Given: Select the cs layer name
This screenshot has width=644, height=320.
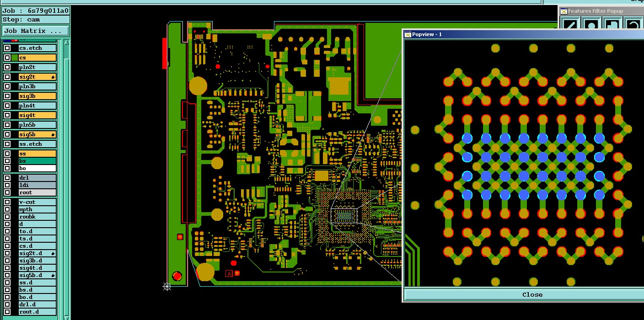Looking at the screenshot, I should [38, 58].
